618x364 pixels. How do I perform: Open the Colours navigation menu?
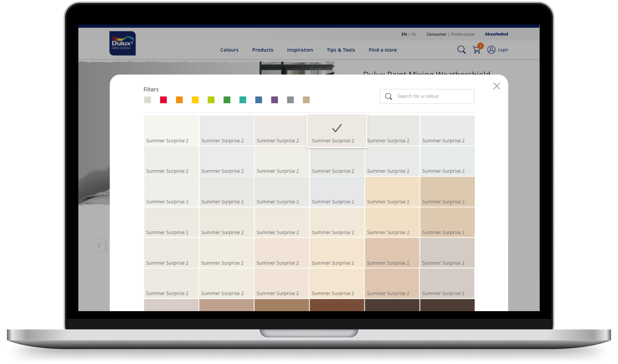point(229,50)
